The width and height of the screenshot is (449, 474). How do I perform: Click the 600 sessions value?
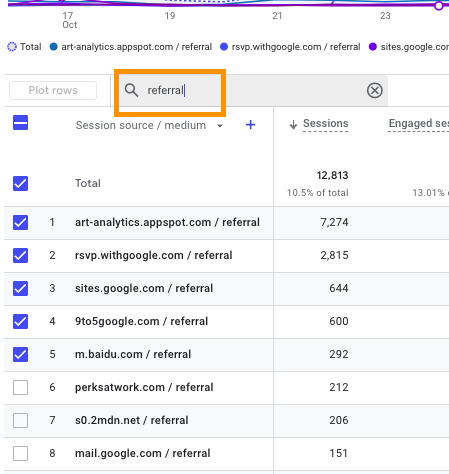339,321
